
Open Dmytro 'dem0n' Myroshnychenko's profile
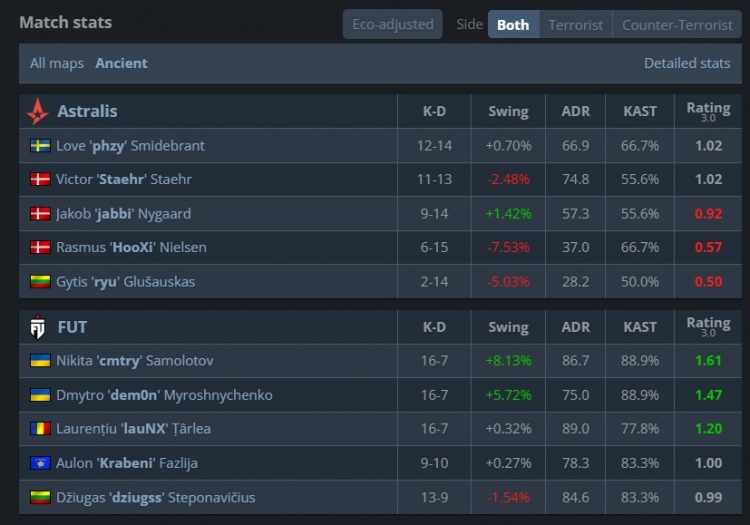(x=164, y=395)
